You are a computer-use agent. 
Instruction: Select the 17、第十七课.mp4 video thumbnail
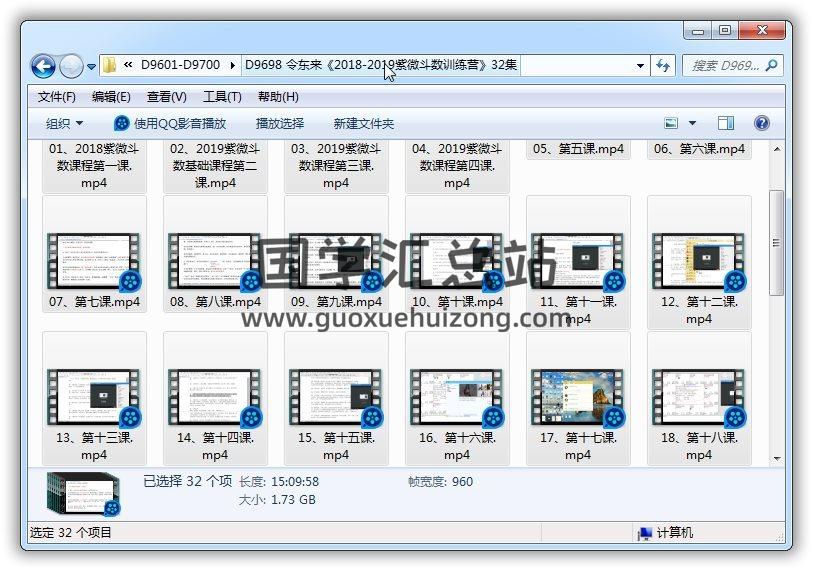(x=578, y=397)
